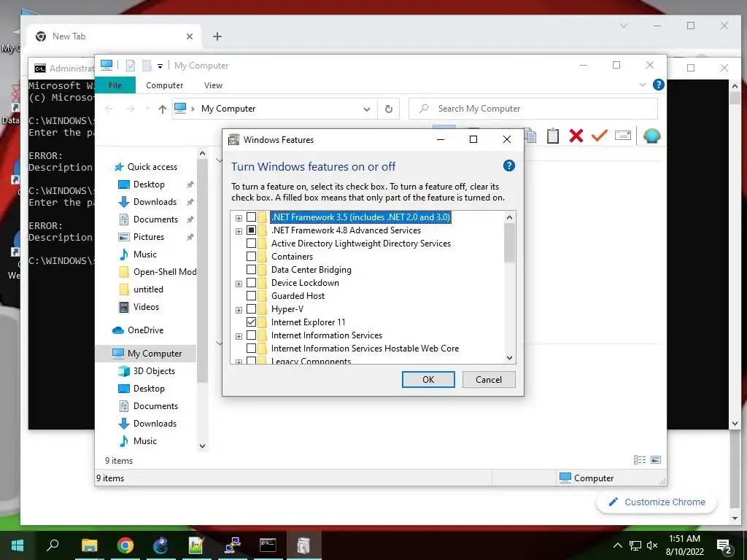The height and width of the screenshot is (560, 747).
Task: Click the Properties icon in Explorer quick access toolbar
Action: pos(131,65)
